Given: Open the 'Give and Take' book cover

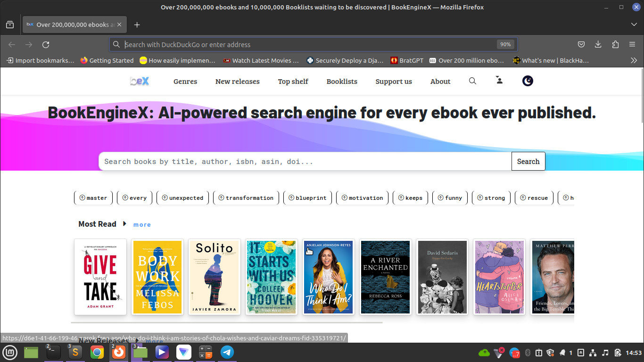Looking at the screenshot, I should [x=100, y=277].
